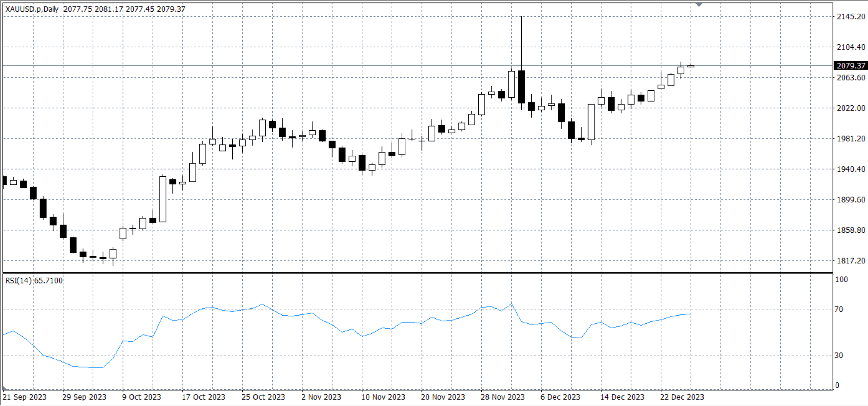Click the 1940.40 price scale label

click(851, 169)
